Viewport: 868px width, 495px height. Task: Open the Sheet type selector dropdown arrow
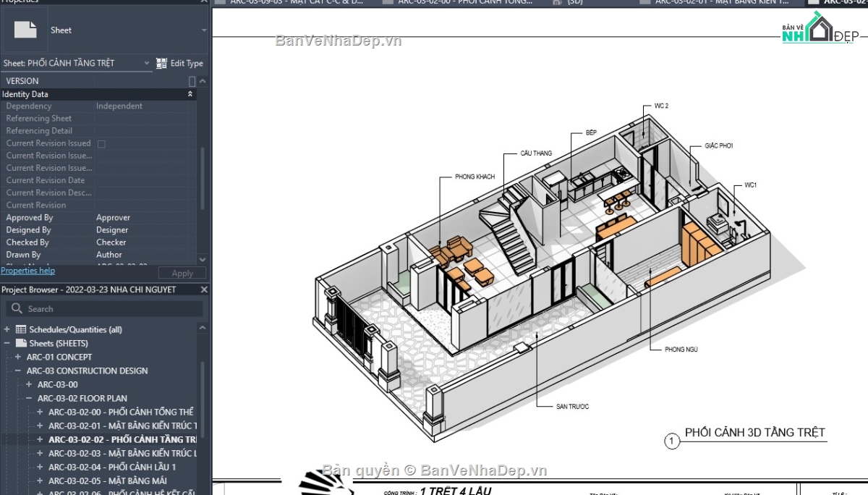point(204,30)
